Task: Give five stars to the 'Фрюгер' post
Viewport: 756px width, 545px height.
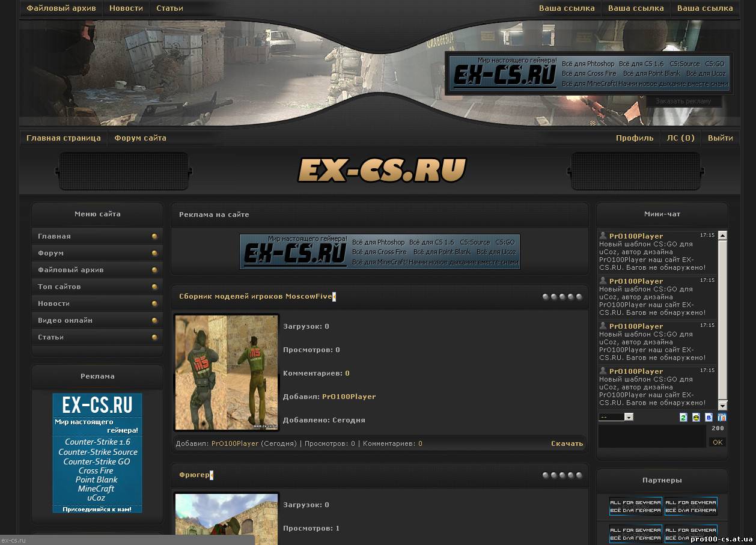Action: click(x=579, y=475)
